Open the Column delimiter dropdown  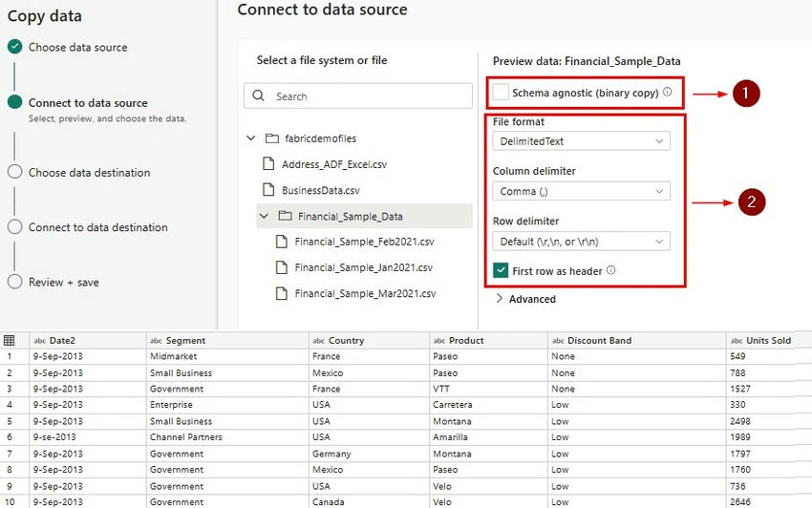[581, 191]
